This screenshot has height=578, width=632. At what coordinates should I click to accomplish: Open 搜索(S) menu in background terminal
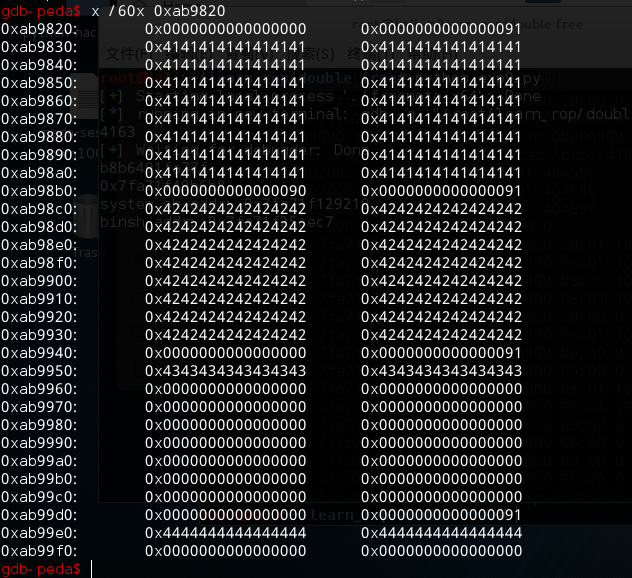308,54
